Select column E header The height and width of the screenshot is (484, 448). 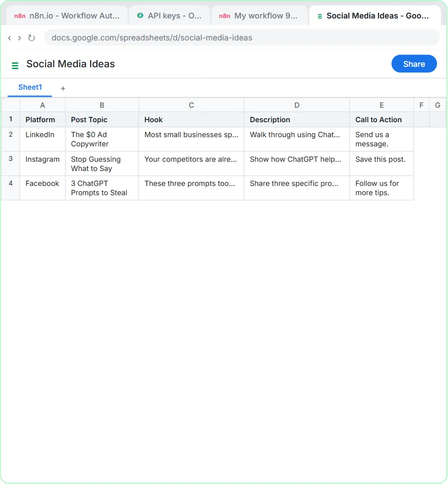pyautogui.click(x=382, y=105)
